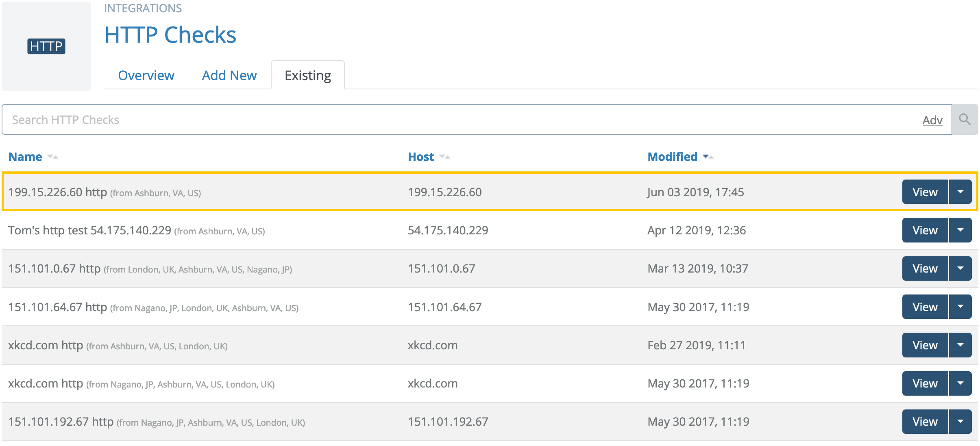Open the Adv advanced search link
This screenshot has width=980, height=446.
[932, 120]
